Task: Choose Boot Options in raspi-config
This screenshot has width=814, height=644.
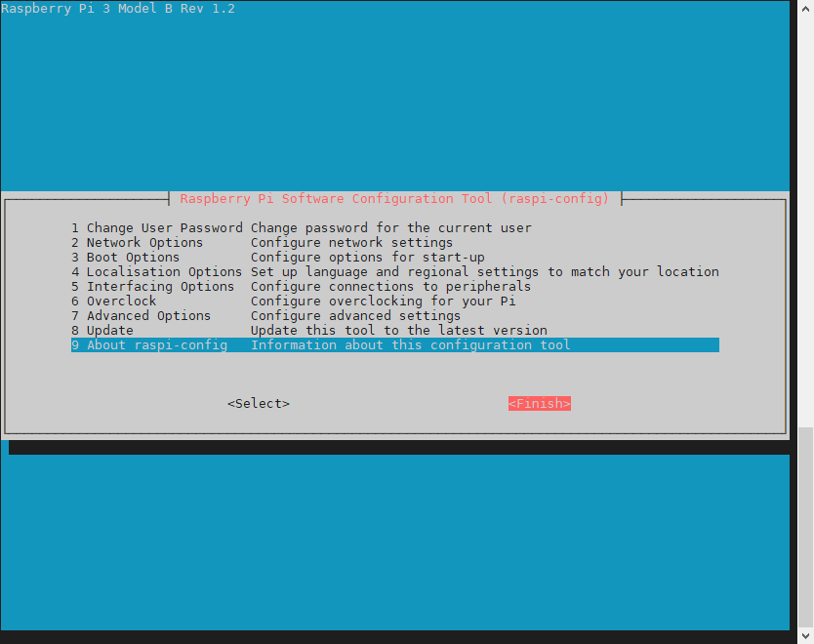Action: pyautogui.click(x=395, y=257)
